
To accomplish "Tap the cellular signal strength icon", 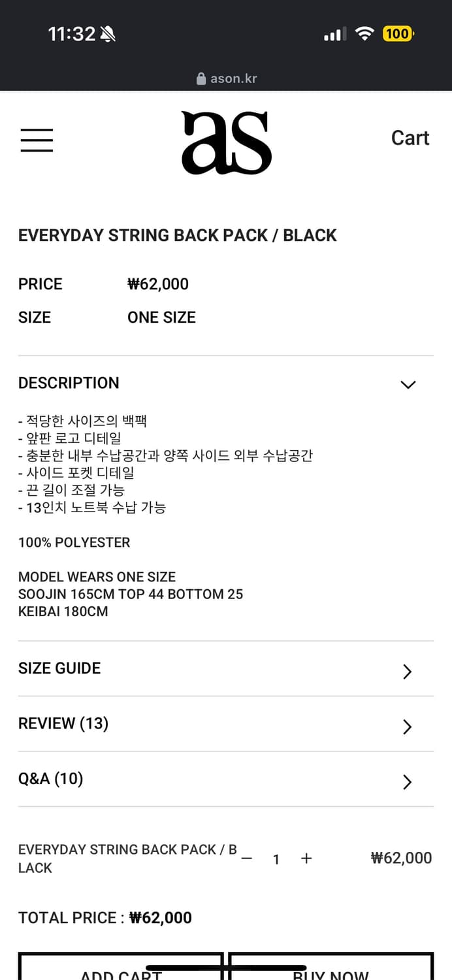I will click(334, 33).
